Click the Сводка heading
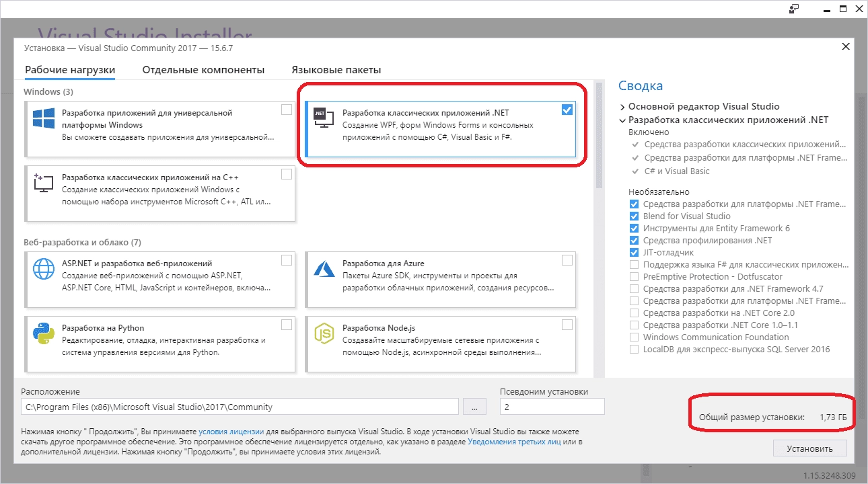The image size is (868, 484). [x=641, y=86]
